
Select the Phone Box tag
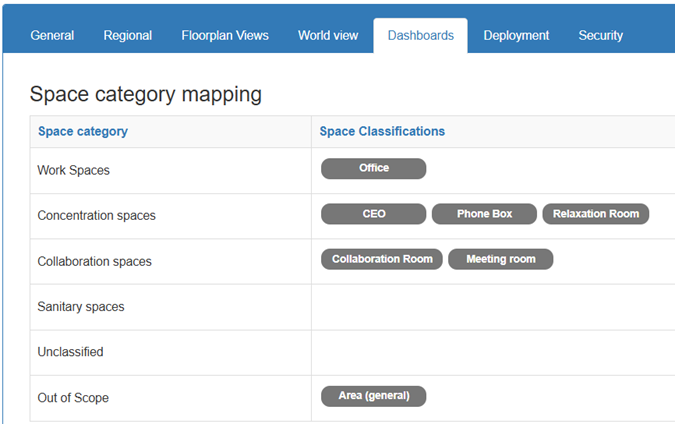[x=484, y=214]
